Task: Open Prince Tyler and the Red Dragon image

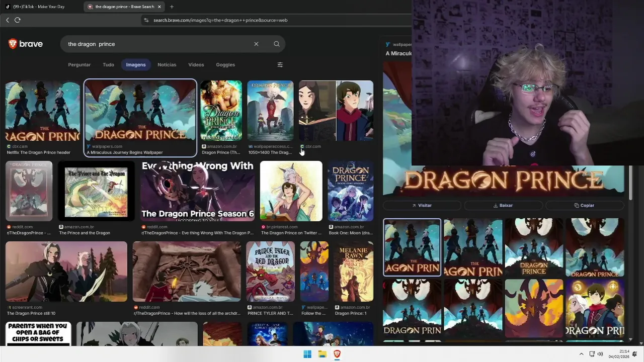Action: (x=270, y=271)
